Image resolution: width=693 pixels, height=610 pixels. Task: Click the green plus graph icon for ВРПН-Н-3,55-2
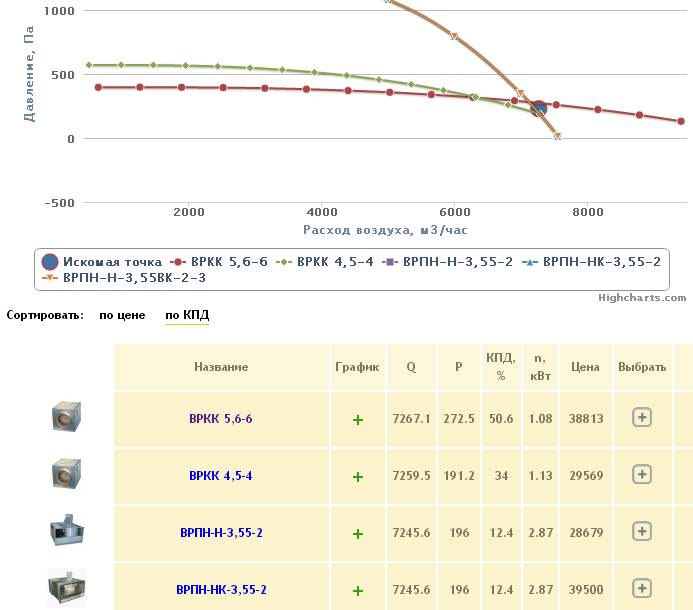tap(357, 534)
